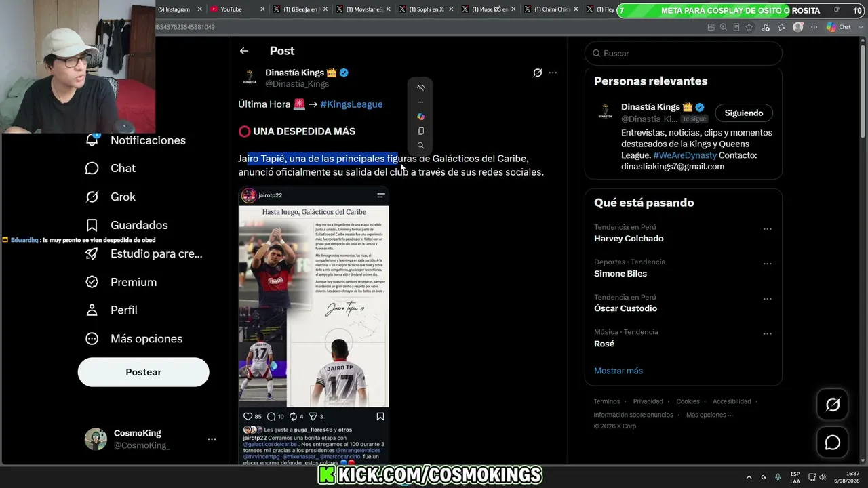Open Estudio para creadores in the sidebar
Viewport: 868px width, 488px height.
(x=144, y=253)
